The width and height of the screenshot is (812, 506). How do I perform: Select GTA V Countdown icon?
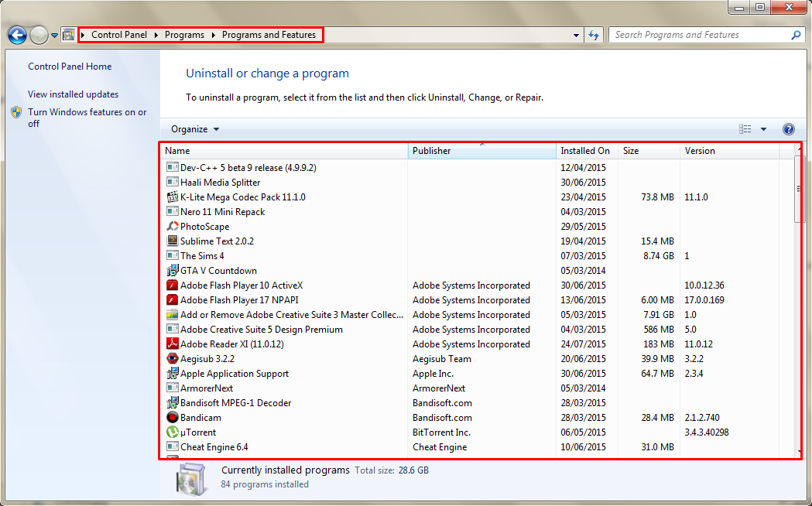pyautogui.click(x=173, y=270)
